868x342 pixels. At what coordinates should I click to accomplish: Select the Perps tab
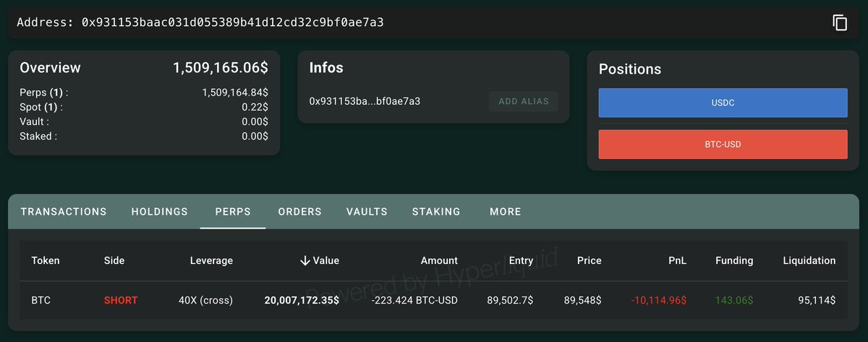tap(233, 212)
